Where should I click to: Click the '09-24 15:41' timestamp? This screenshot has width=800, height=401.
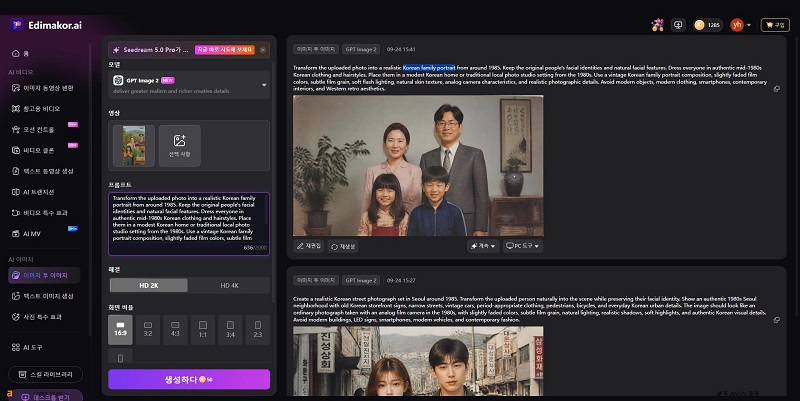[x=401, y=49]
